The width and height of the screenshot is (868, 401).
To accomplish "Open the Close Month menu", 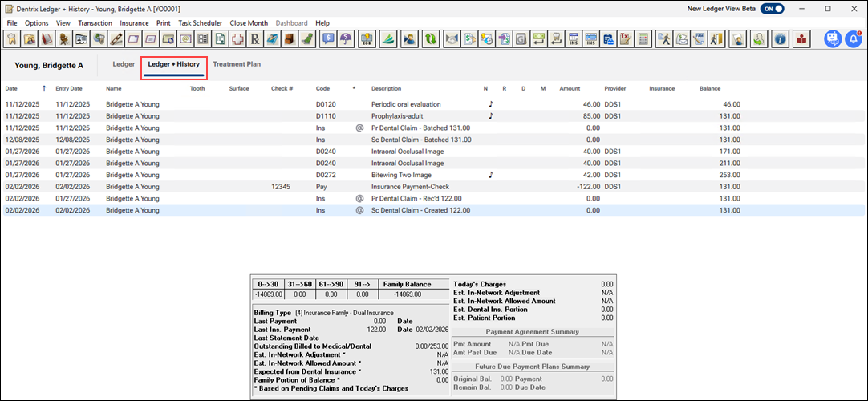I will pos(249,23).
